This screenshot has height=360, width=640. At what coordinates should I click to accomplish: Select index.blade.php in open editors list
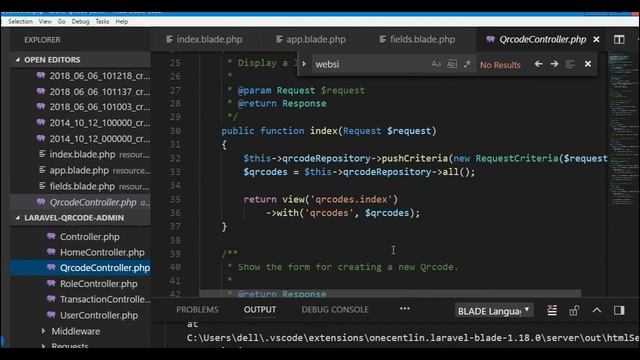tap(80, 155)
